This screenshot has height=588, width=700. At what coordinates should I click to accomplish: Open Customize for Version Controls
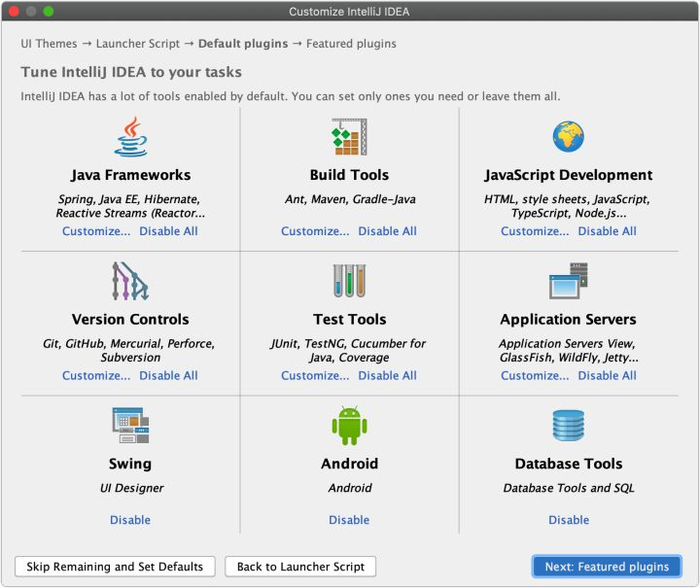pos(96,376)
